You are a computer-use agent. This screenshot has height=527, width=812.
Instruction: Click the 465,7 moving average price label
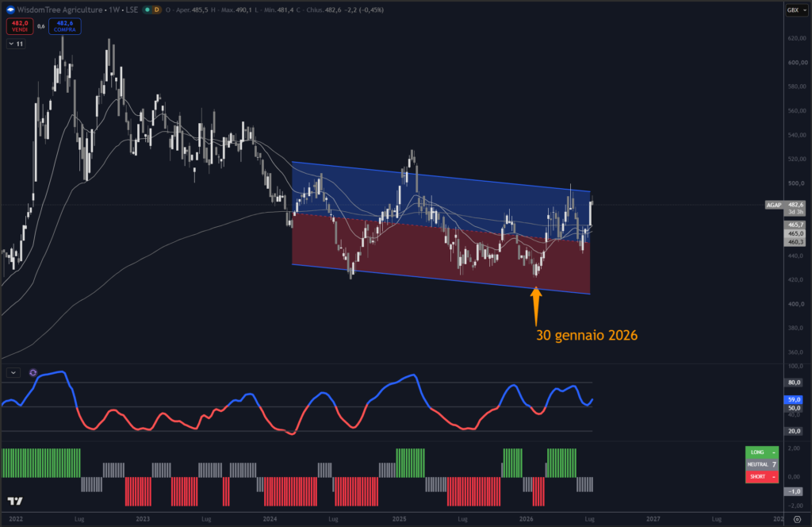tap(795, 225)
